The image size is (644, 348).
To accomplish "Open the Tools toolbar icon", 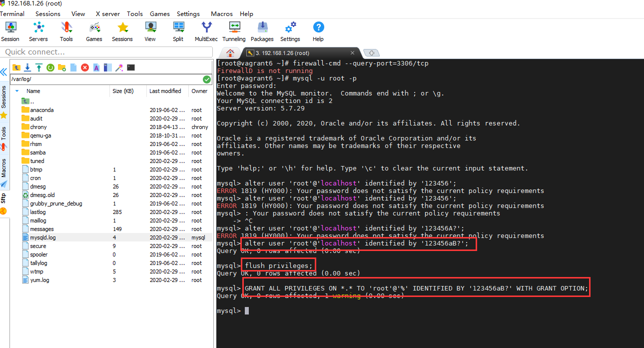I will (66, 31).
